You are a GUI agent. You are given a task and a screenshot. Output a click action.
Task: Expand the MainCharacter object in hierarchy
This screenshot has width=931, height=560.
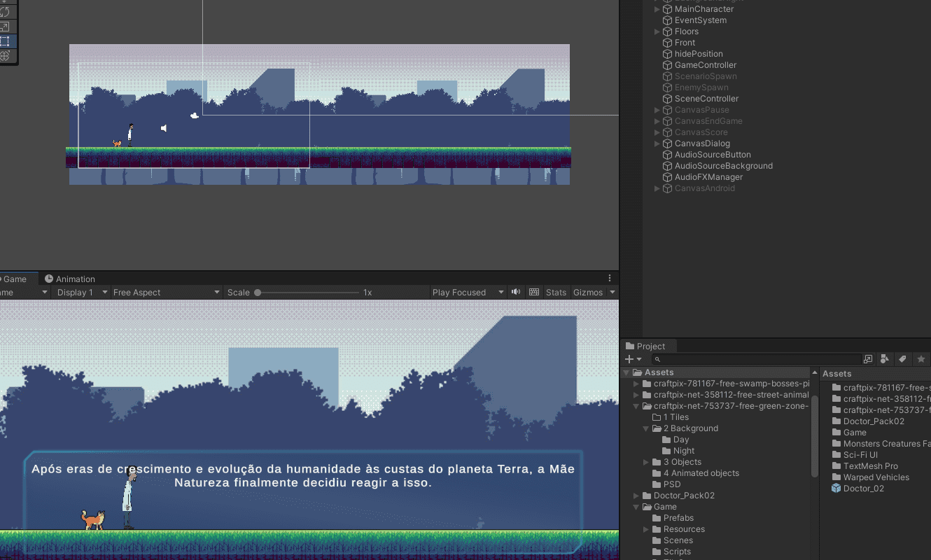click(657, 9)
